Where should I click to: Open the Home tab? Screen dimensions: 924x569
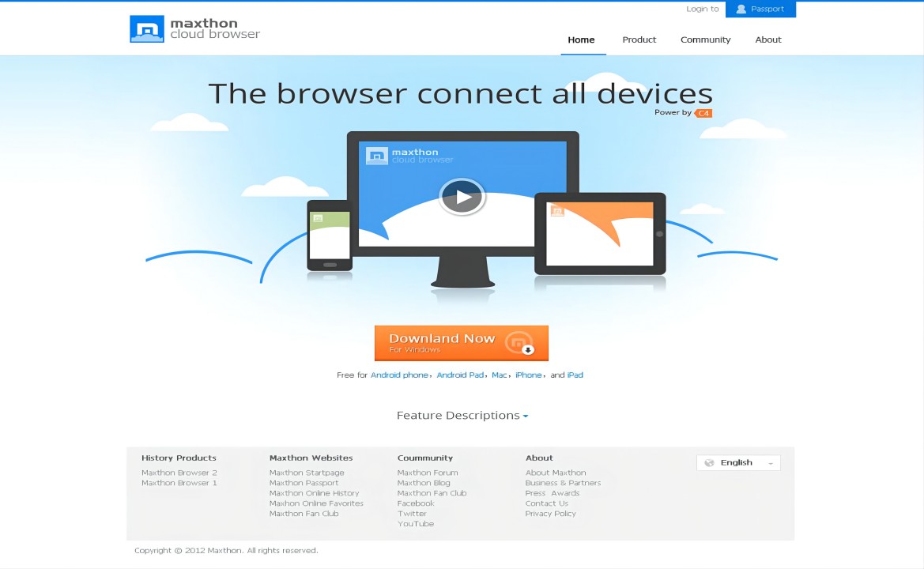pyautogui.click(x=581, y=40)
